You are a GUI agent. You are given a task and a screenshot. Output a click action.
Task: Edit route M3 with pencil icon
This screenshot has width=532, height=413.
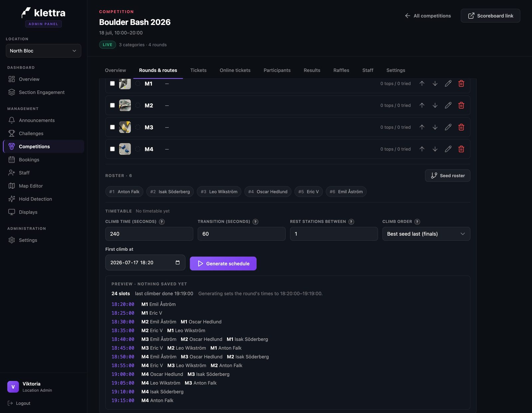(x=448, y=127)
